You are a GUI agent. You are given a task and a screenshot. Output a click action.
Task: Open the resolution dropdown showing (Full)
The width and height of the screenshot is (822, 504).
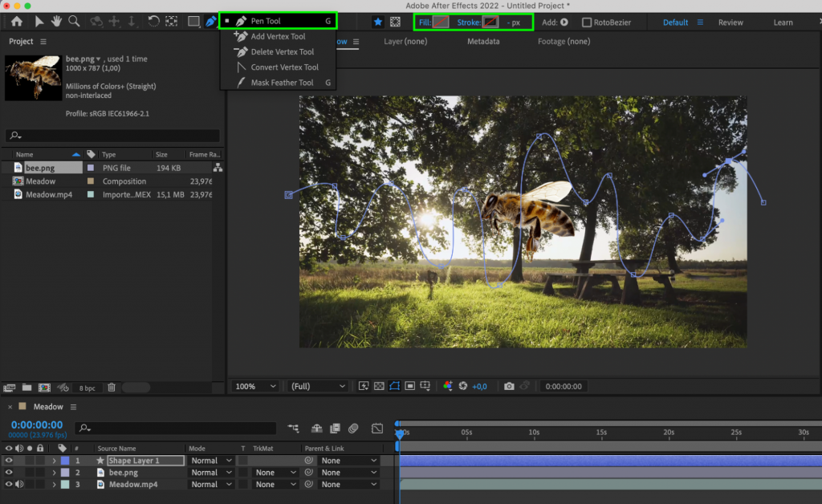[x=317, y=386]
